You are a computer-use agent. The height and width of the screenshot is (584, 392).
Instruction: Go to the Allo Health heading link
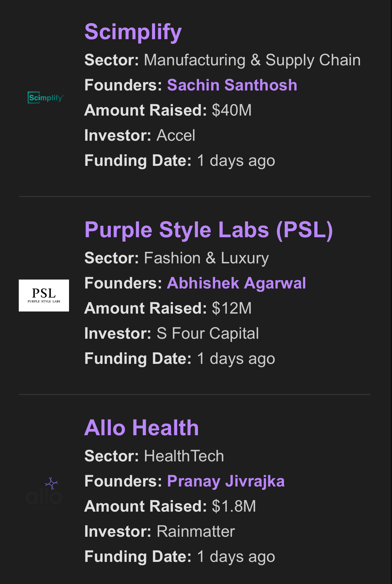[141, 428]
